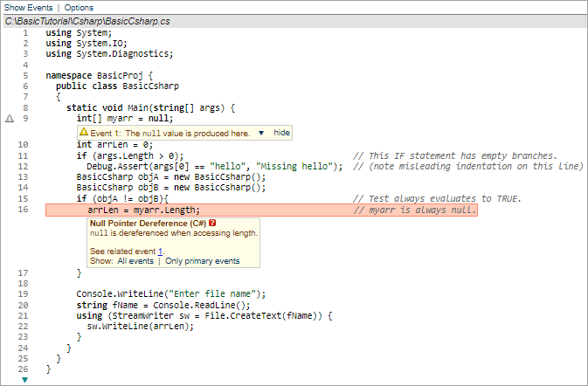Screen dimensions: 588x386
Task: Click the Debug.Assert code line
Action: 215,167
